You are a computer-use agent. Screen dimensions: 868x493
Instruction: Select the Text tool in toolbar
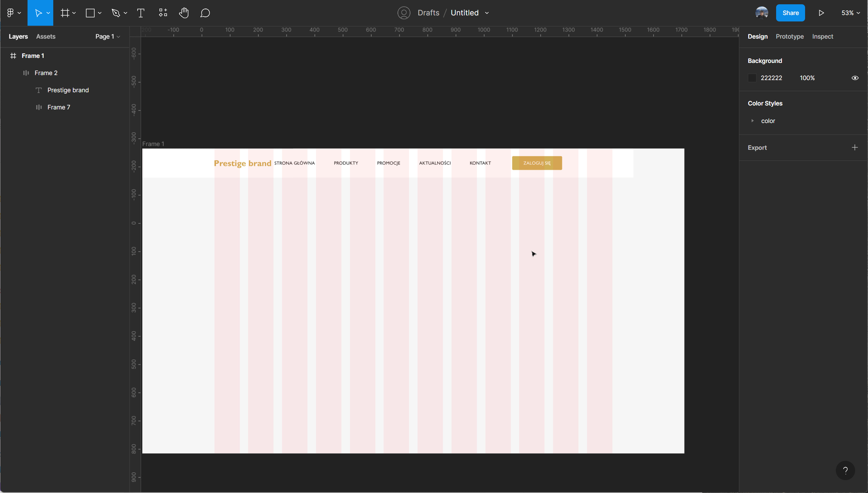tap(141, 13)
